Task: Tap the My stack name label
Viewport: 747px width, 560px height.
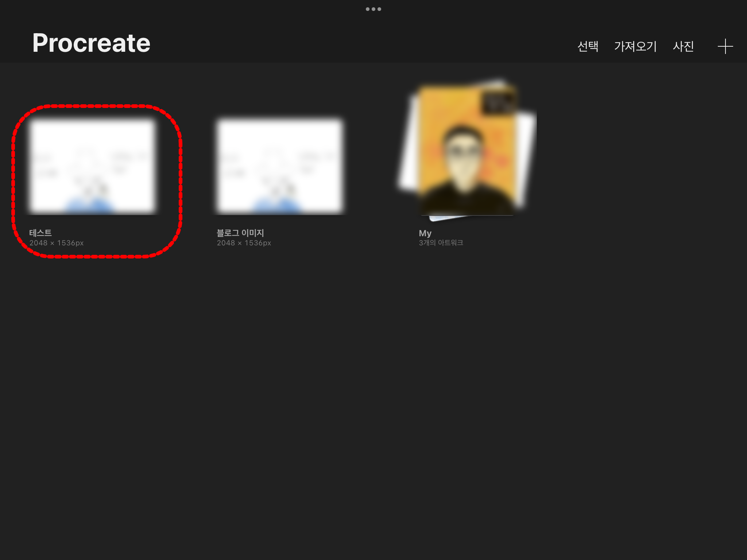Action: [425, 233]
